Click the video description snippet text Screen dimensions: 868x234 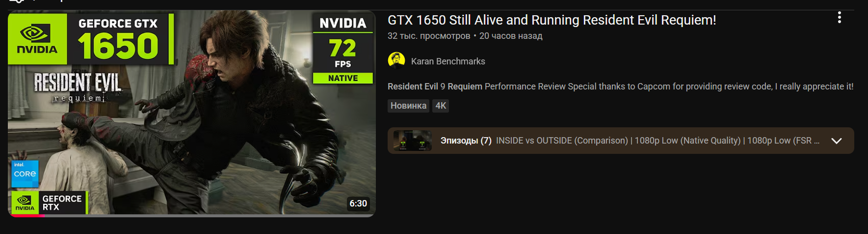[x=621, y=87]
